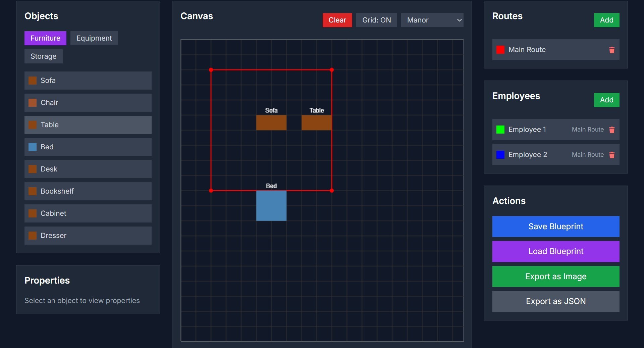Click the Save Blueprint button
Screen dimensions: 644x348
[x=555, y=227]
